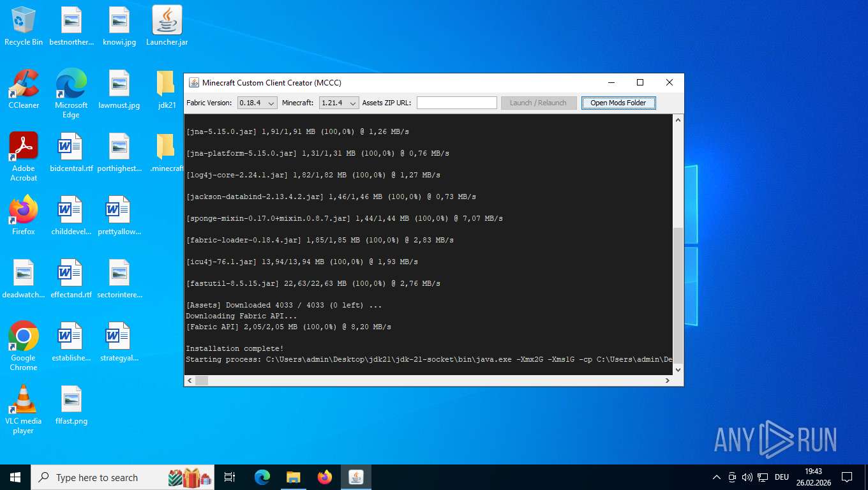
Task: Click the Installation complete! log line
Action: 234,348
